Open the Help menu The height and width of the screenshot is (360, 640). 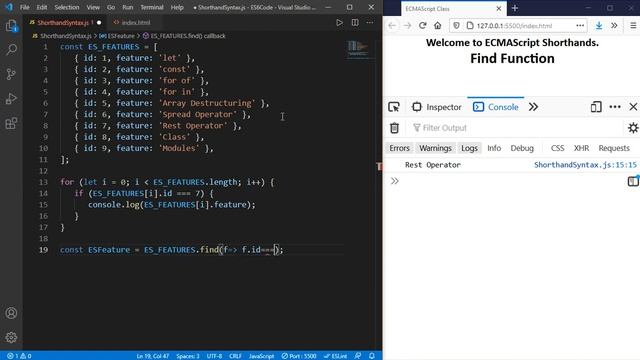(177, 7)
